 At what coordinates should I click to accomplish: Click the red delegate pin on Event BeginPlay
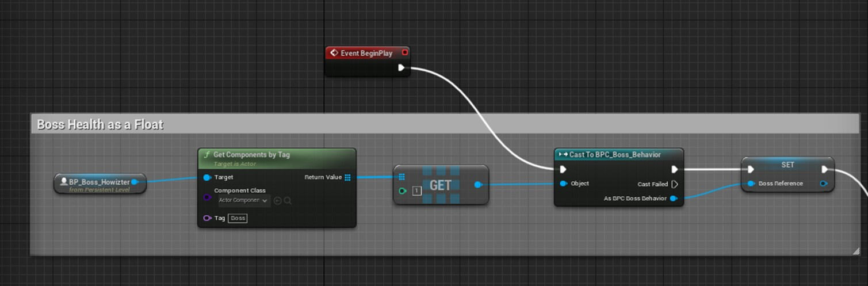pyautogui.click(x=405, y=53)
